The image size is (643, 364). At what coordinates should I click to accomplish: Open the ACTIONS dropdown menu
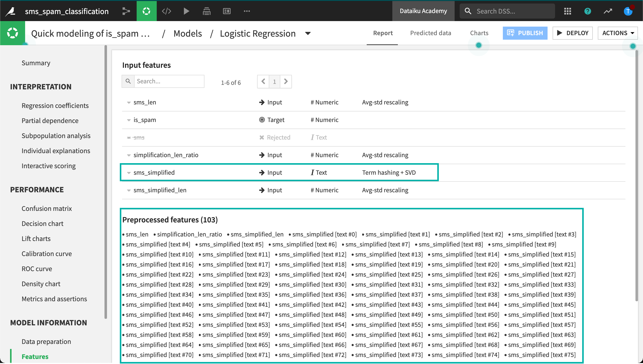[618, 33]
